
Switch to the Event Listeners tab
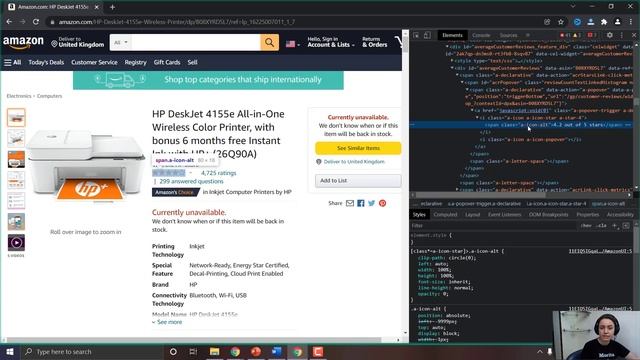tap(504, 215)
